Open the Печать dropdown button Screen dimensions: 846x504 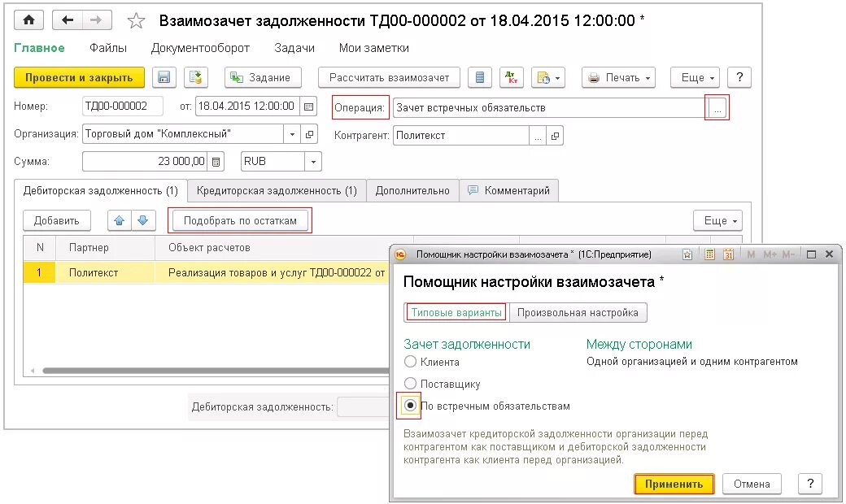click(618, 77)
